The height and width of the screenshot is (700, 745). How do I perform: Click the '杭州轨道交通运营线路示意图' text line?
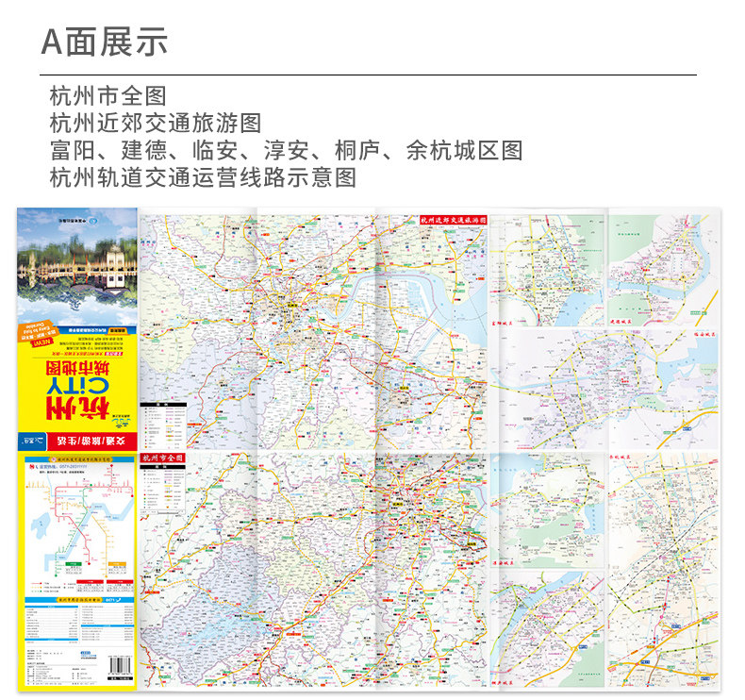click(203, 177)
